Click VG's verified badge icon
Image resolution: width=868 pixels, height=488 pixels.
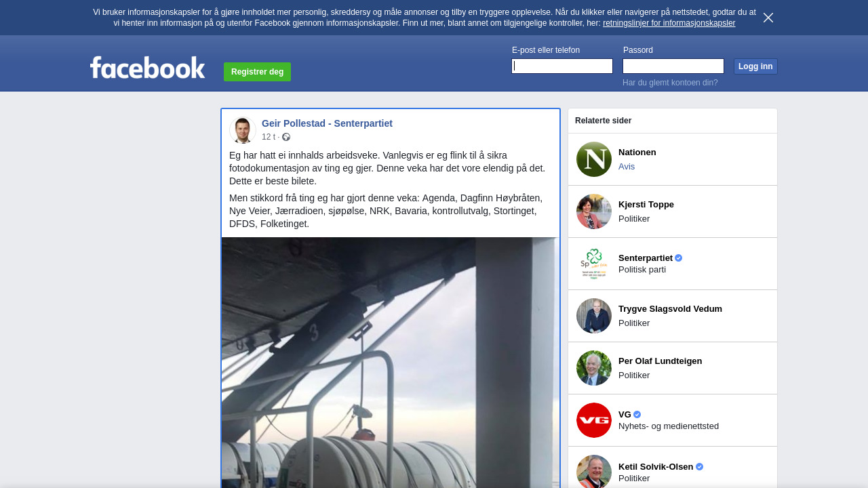(x=637, y=415)
